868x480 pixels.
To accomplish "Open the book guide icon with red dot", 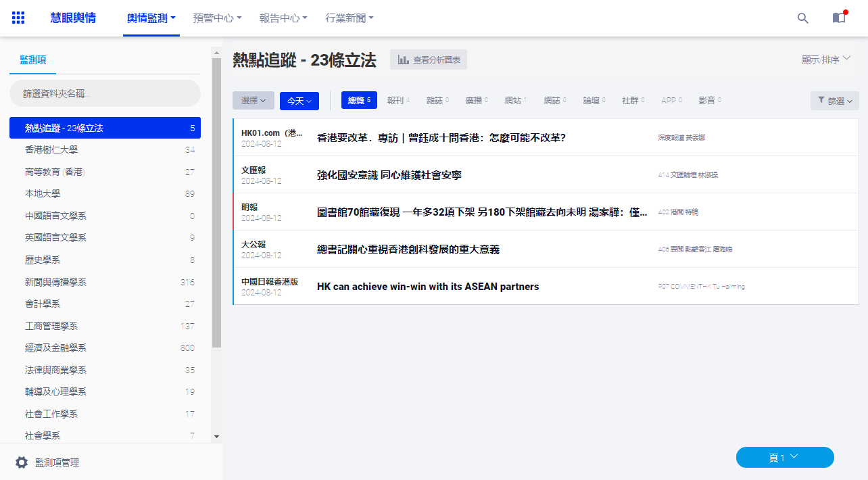I will (x=838, y=18).
